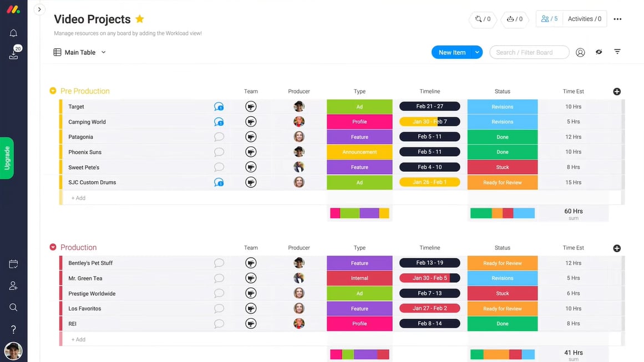Image resolution: width=644 pixels, height=362 pixels.
Task: Collapse the Production group
Action: 53,248
